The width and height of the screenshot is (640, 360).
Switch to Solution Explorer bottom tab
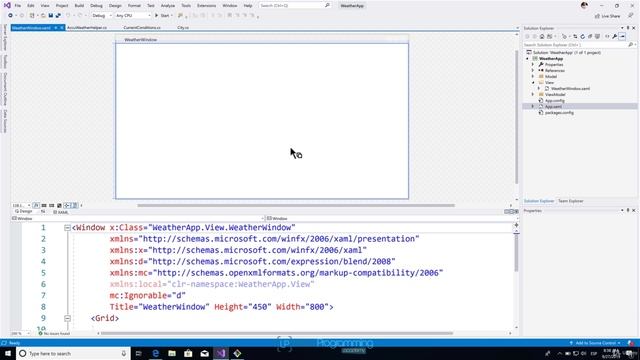539,201
